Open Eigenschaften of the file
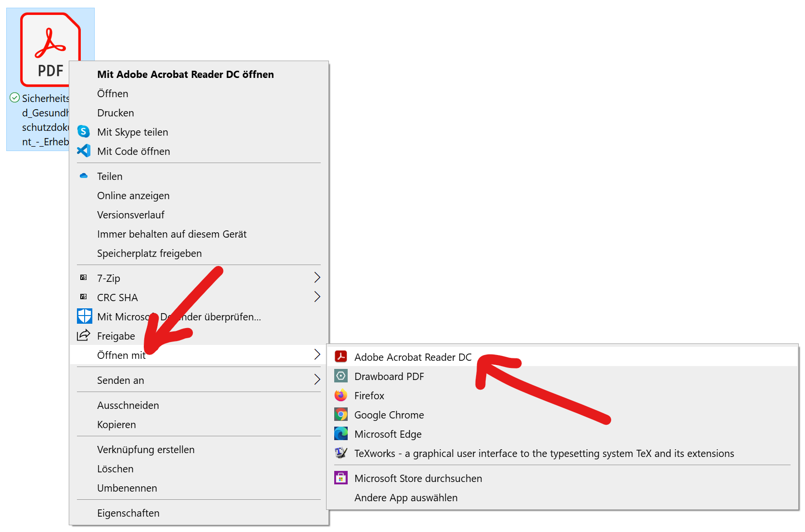Image resolution: width=805 pixels, height=532 pixels. pyautogui.click(x=199, y=513)
